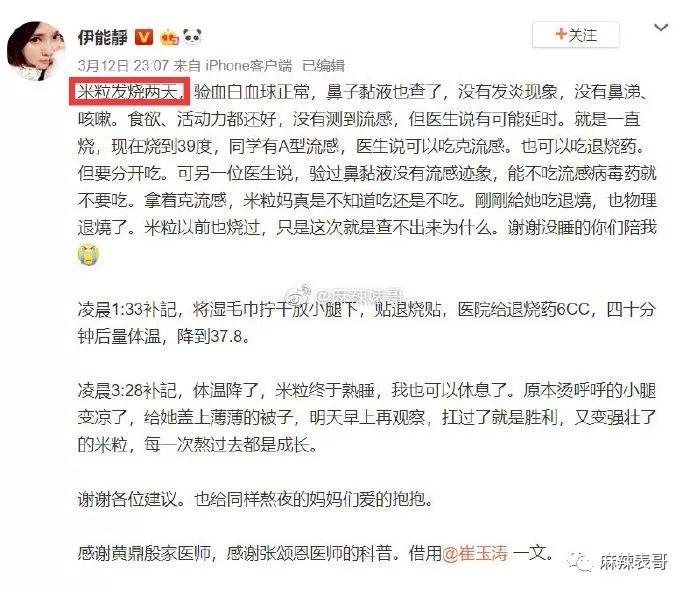The width and height of the screenshot is (690, 592).
Task: Click the 感谢黄鼎殷家医师 line
Action: [x=315, y=552]
